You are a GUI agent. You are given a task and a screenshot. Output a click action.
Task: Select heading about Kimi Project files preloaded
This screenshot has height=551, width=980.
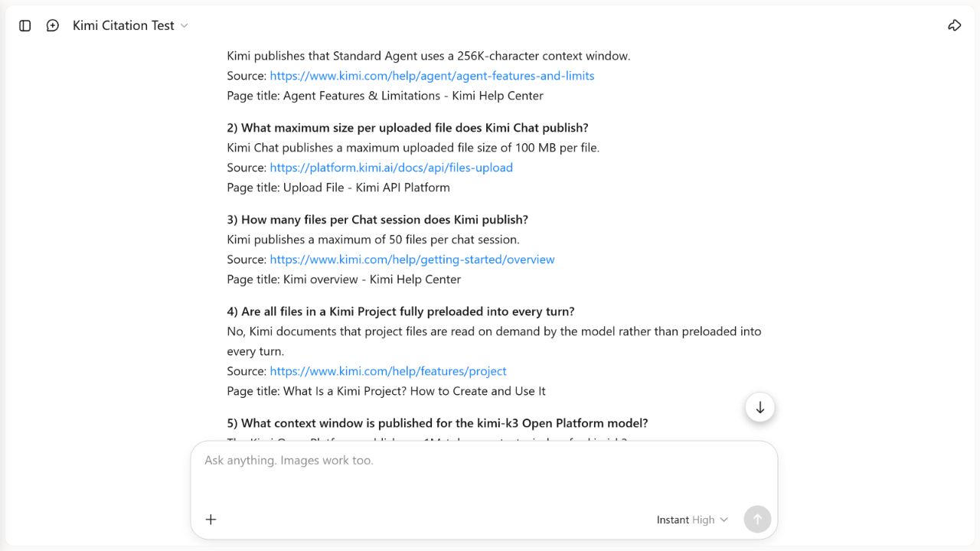[x=400, y=311]
